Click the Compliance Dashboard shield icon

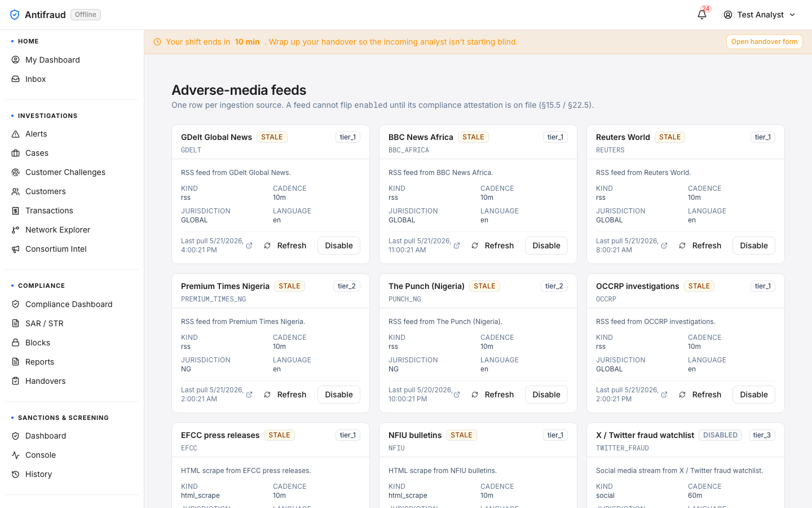tap(16, 304)
